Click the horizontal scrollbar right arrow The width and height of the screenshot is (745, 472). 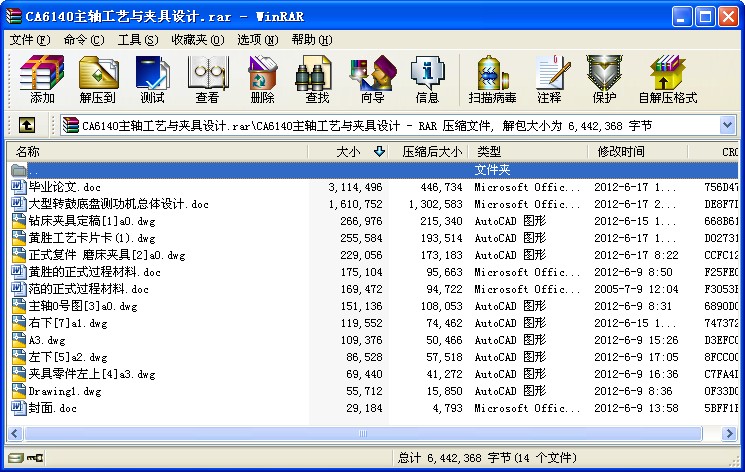tap(729, 433)
